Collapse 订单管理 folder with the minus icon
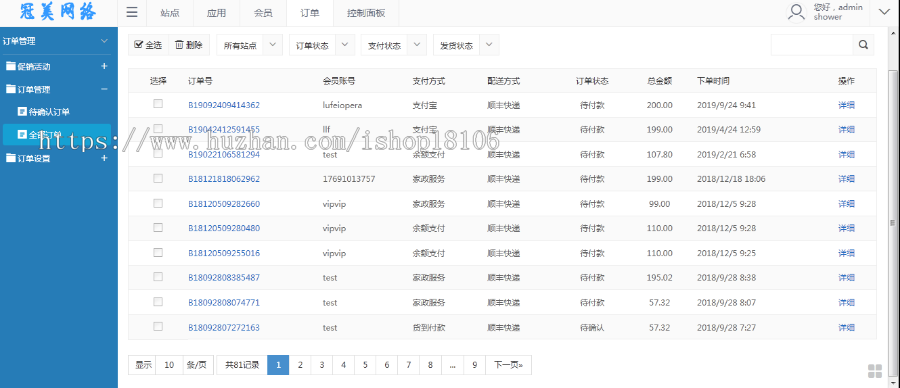Viewport: 900px width, 388px height. (104, 89)
